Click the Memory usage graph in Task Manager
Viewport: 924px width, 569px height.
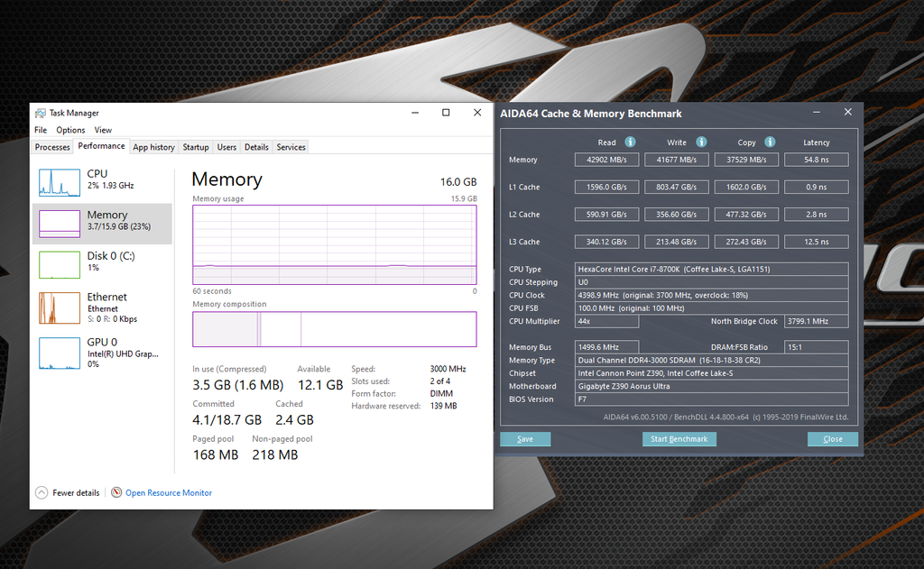click(x=334, y=245)
